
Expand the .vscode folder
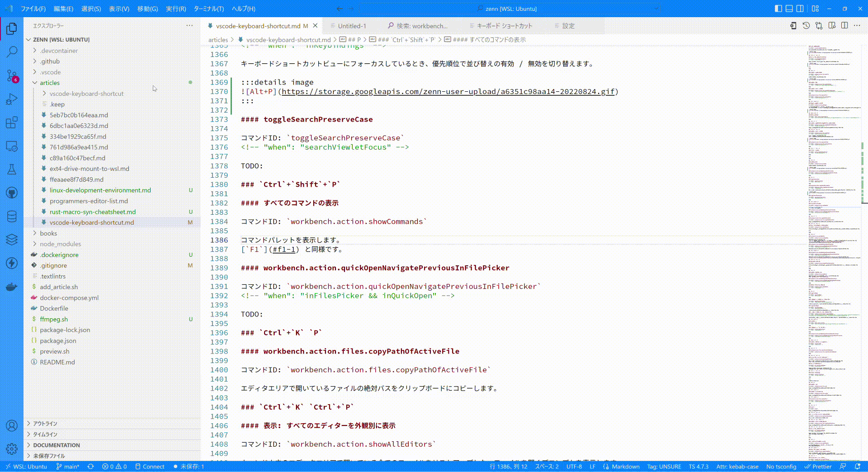point(50,72)
